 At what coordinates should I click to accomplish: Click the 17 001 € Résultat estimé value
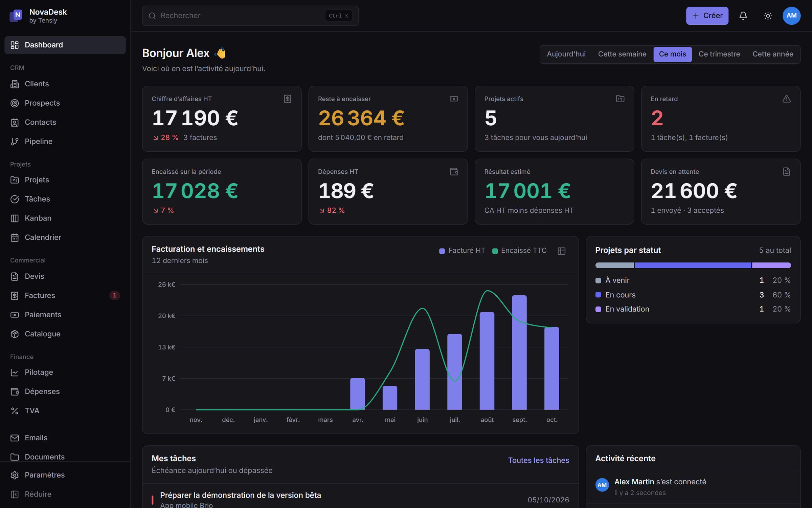pos(527,191)
